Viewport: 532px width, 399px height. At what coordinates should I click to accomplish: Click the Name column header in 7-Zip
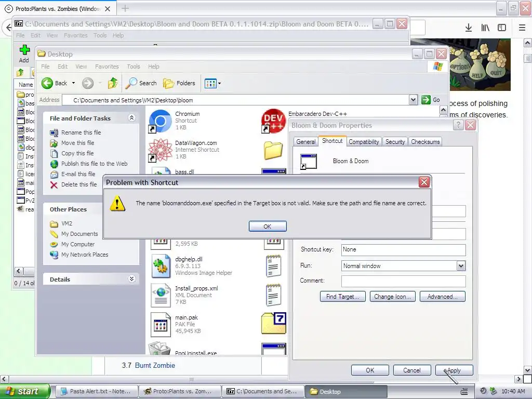26,85
